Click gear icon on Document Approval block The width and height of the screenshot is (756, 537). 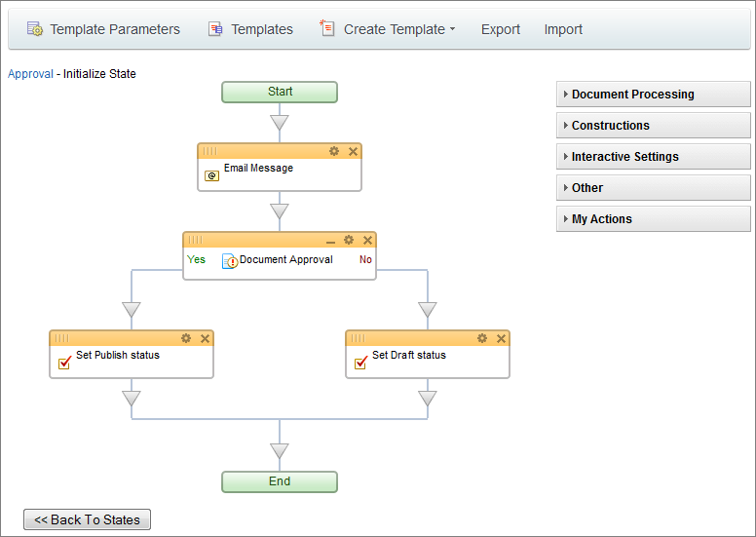click(x=349, y=240)
